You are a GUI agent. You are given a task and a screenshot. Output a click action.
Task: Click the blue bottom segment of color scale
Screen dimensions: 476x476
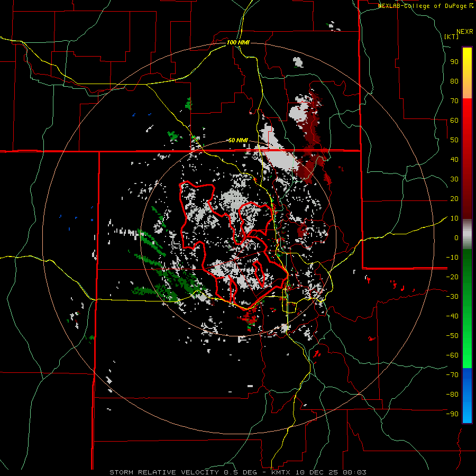tap(467, 395)
